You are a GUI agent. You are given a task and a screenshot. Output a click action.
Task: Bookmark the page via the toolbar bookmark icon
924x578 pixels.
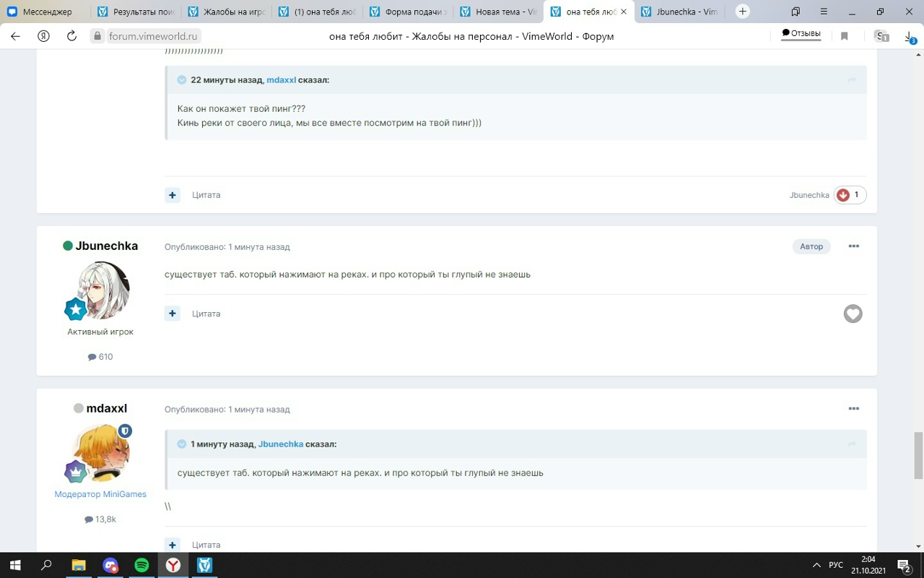click(844, 36)
